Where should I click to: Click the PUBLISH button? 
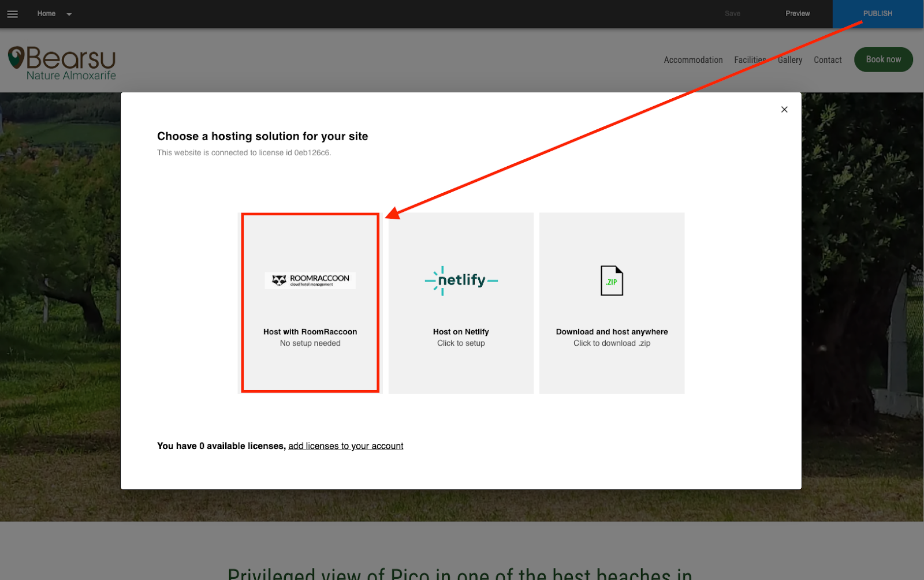(x=878, y=14)
